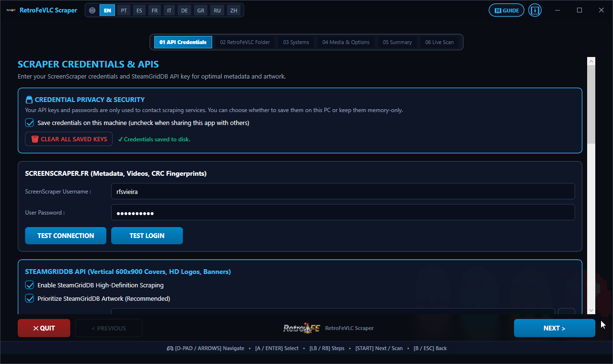Click the NEXT > button
613x364 pixels.
[555, 328]
